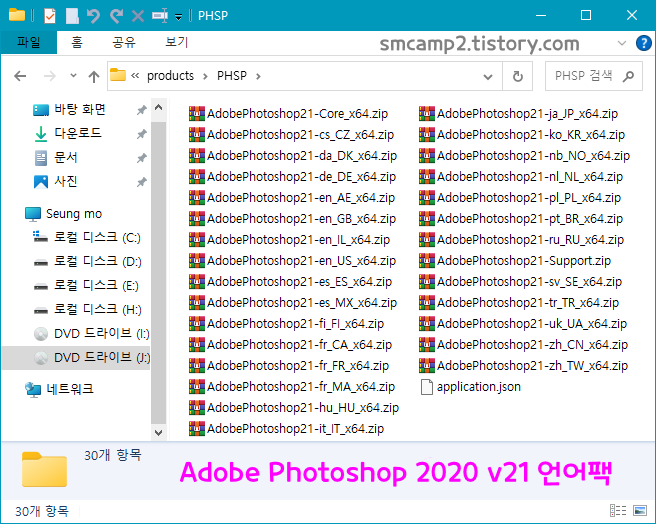Click the Rename icon in the quick access toolbar
Image resolution: width=656 pixels, height=524 pixels.
(160, 16)
